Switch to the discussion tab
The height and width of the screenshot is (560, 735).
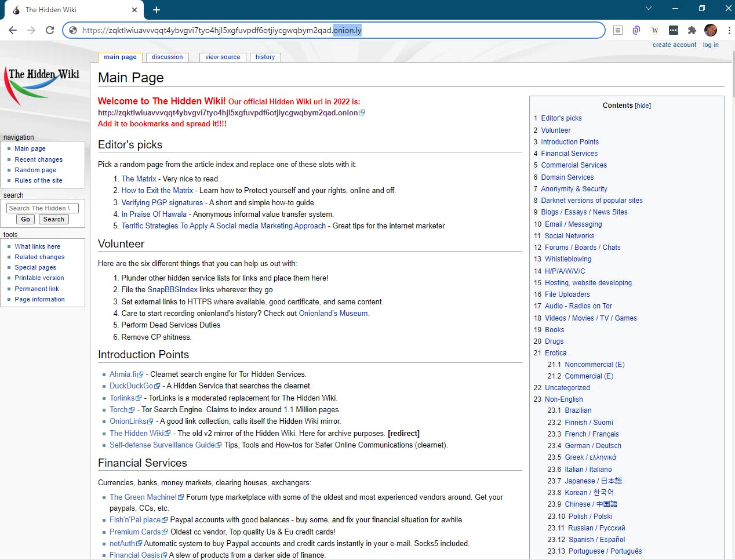(168, 57)
